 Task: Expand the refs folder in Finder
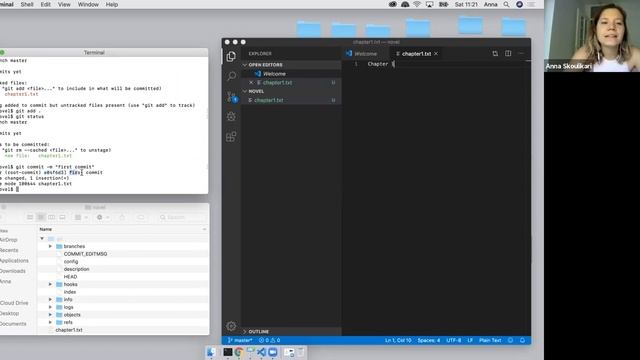coord(50,322)
